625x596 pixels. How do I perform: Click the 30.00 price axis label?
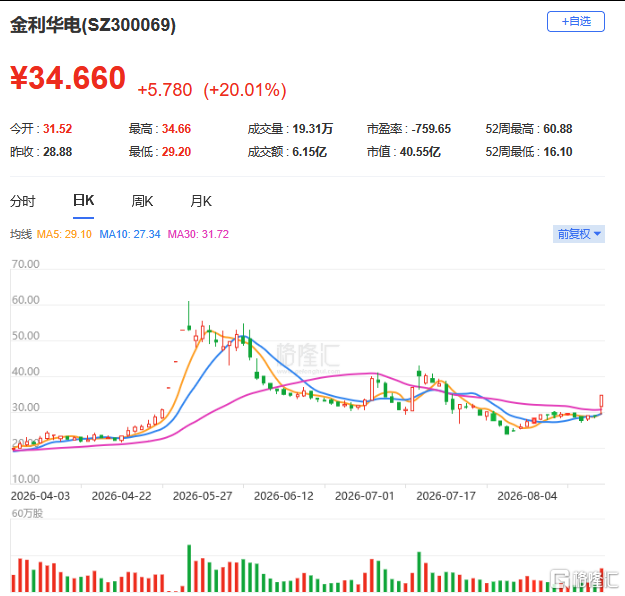[26, 407]
